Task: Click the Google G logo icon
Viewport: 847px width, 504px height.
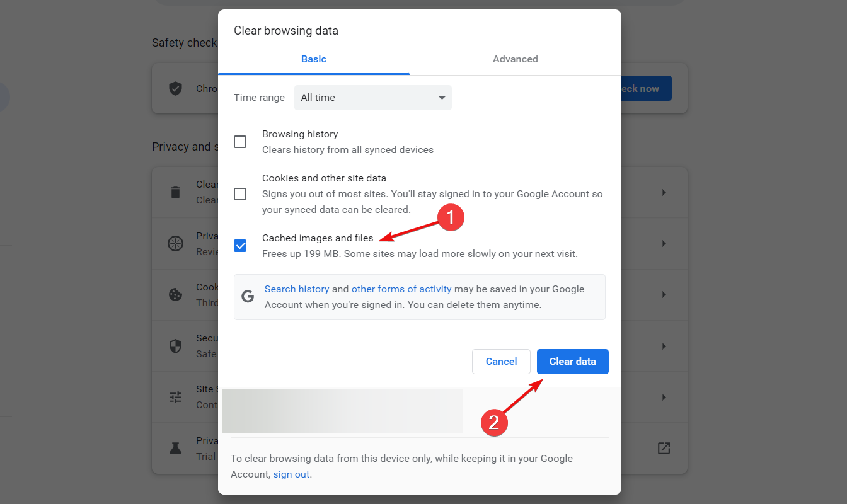Action: point(248,297)
